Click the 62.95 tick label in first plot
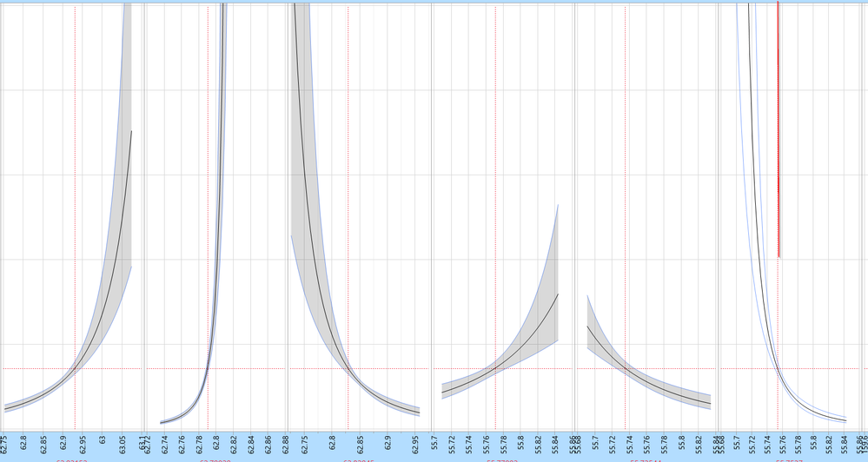Viewport: 868px width, 462px height. pos(83,444)
